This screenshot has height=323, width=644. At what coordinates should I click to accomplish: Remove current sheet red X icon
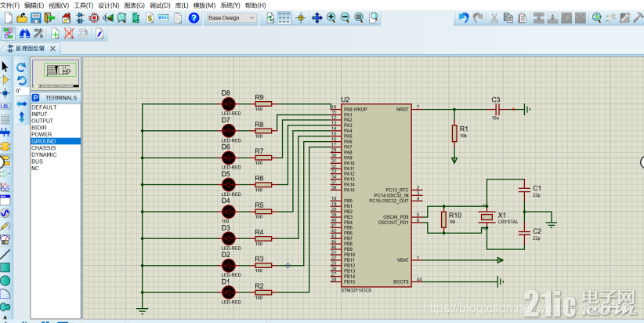69,34
